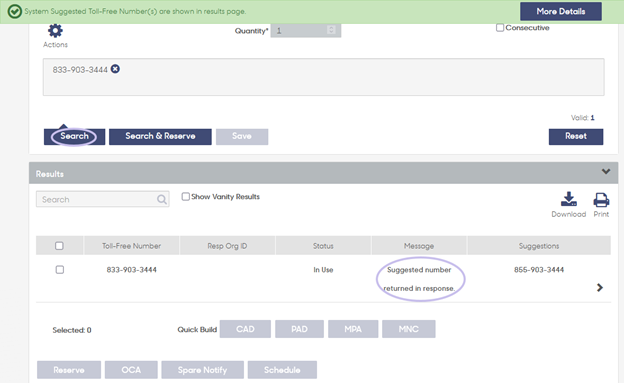Viewport: 624px width, 383px height.
Task: Click the Save button
Action: point(242,137)
